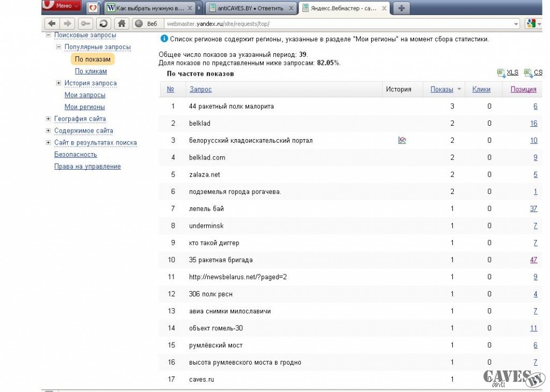Click the info icon above the statistics
This screenshot has width=550, height=392.
(x=164, y=39)
